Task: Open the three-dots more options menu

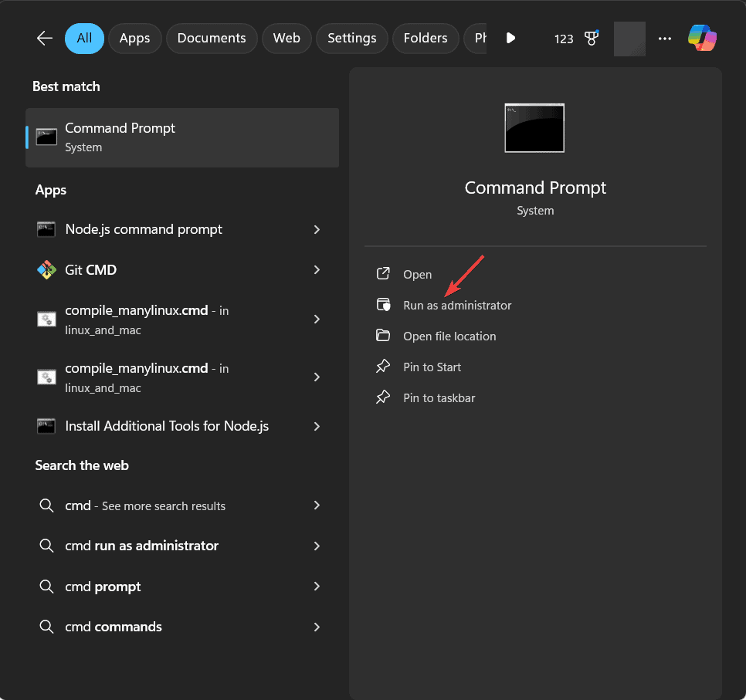Action: [665, 39]
